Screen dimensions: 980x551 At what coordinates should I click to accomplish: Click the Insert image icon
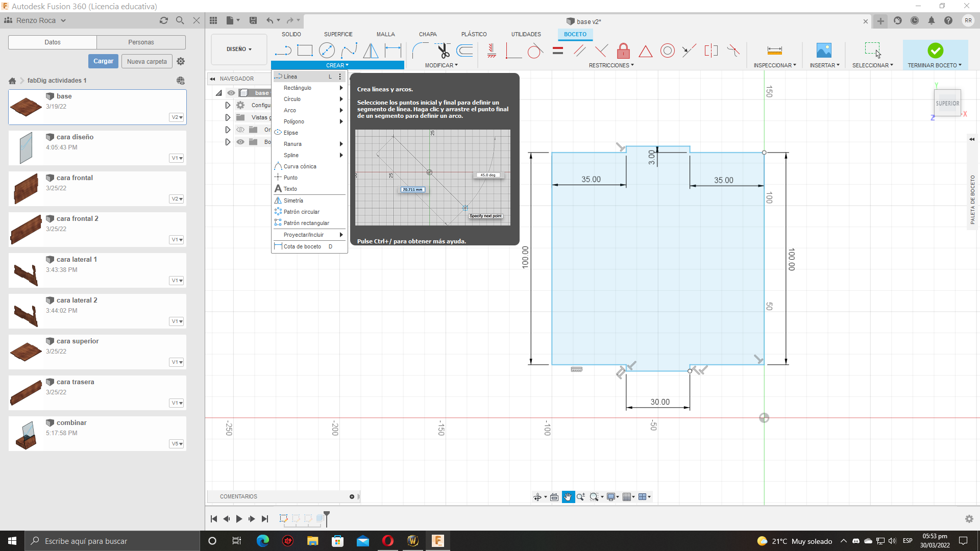824,51
